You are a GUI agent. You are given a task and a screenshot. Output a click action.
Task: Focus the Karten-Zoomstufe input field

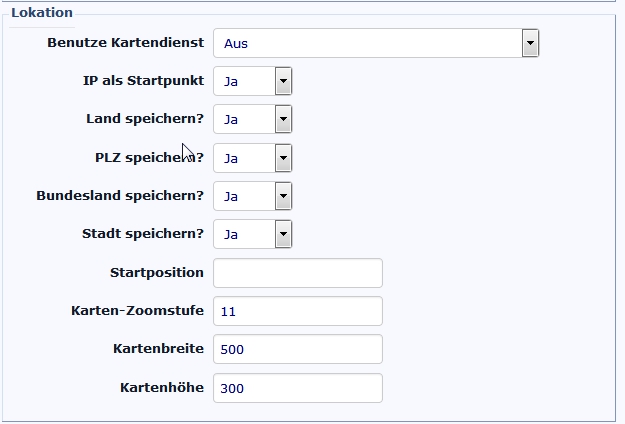pos(298,311)
